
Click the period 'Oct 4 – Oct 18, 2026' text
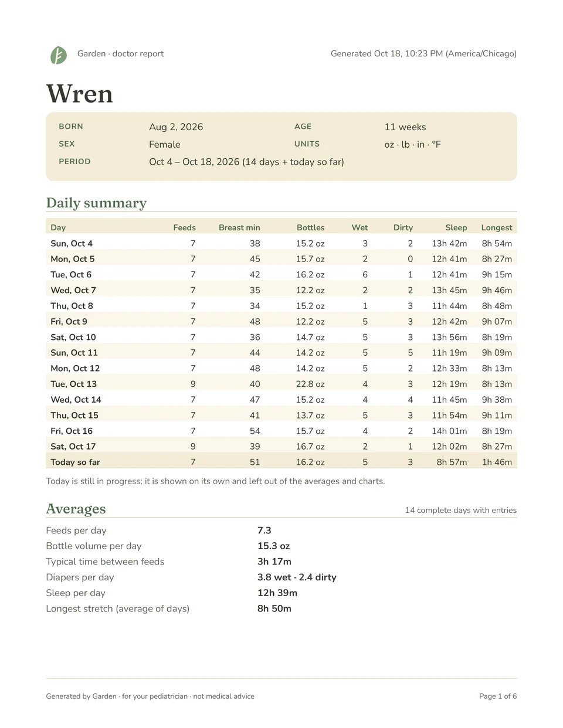[194, 162]
